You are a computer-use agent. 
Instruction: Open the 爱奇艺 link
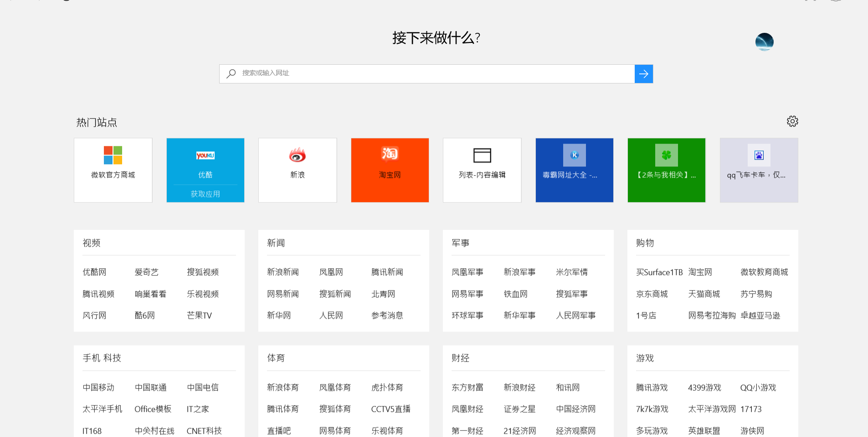click(x=146, y=272)
